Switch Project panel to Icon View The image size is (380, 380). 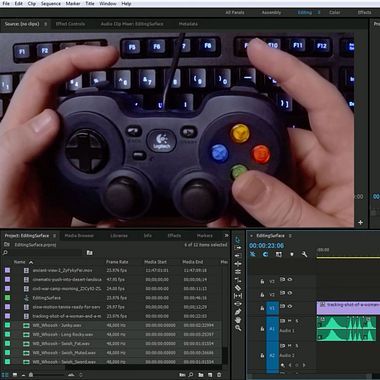pyautogui.click(x=15, y=375)
